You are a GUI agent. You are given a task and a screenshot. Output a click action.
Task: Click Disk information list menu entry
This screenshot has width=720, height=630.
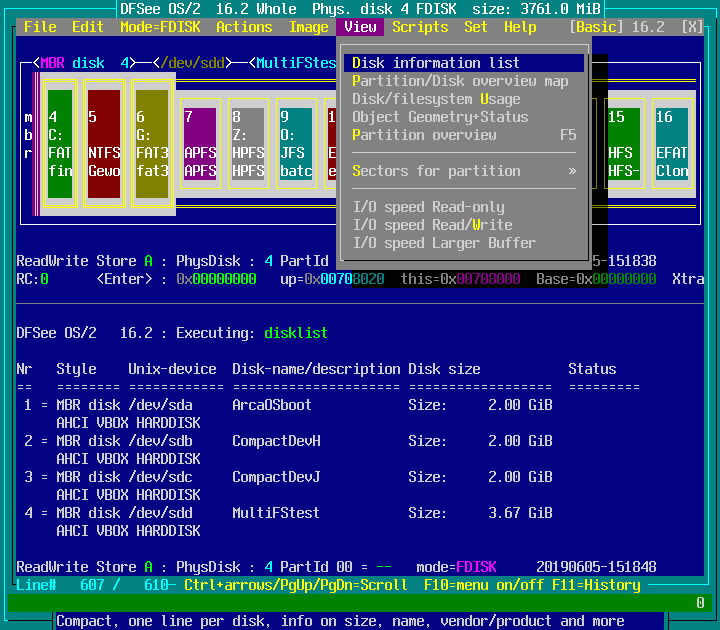436,63
